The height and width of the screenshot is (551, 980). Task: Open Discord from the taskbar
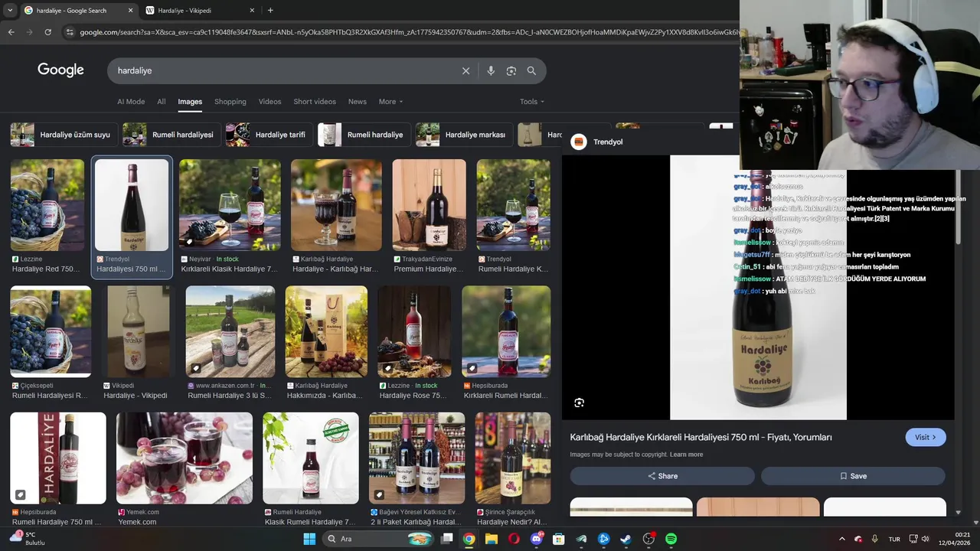point(537,539)
